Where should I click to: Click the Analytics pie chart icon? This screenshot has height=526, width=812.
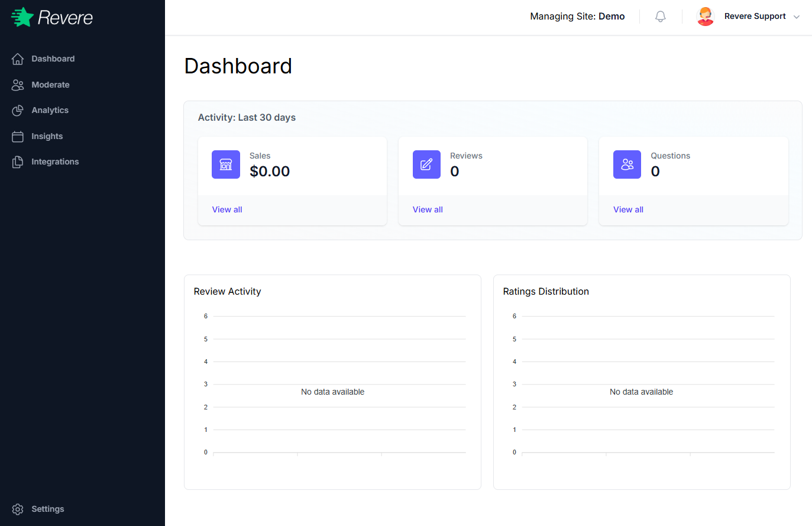click(x=17, y=110)
